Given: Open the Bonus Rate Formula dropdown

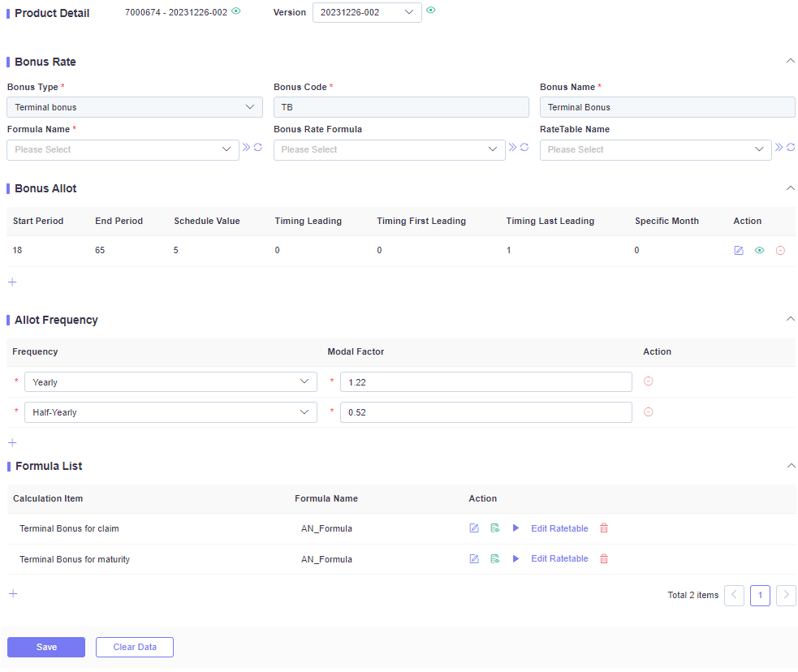Looking at the screenshot, I should 390,150.
